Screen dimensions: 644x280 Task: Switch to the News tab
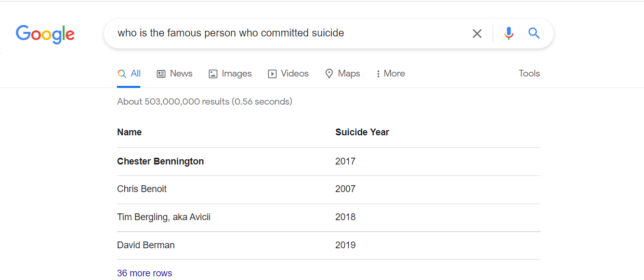pos(175,74)
